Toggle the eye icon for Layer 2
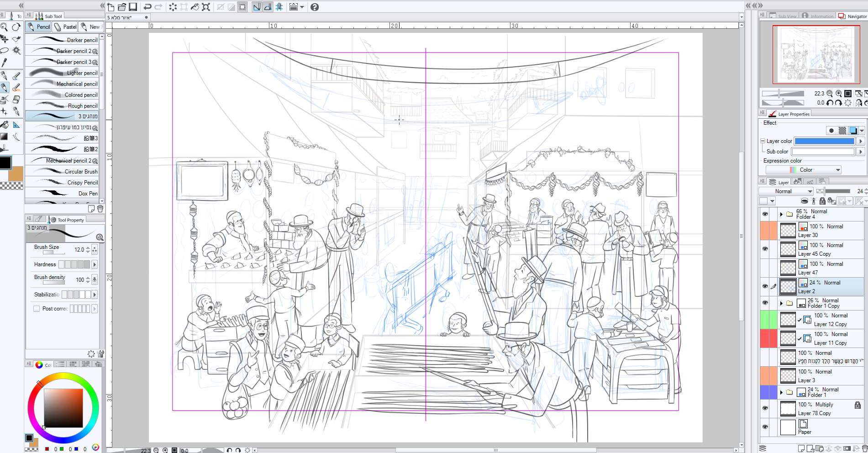The height and width of the screenshot is (453, 868). 765,286
